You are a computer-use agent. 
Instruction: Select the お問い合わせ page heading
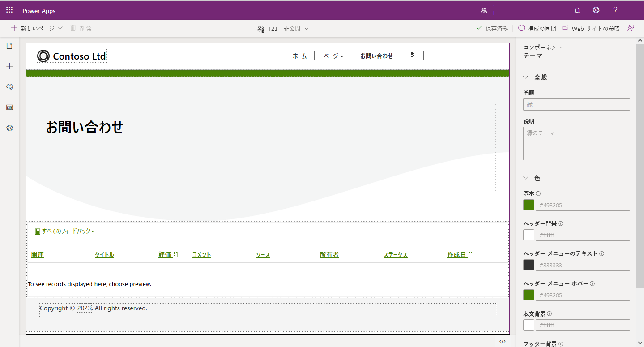(85, 127)
